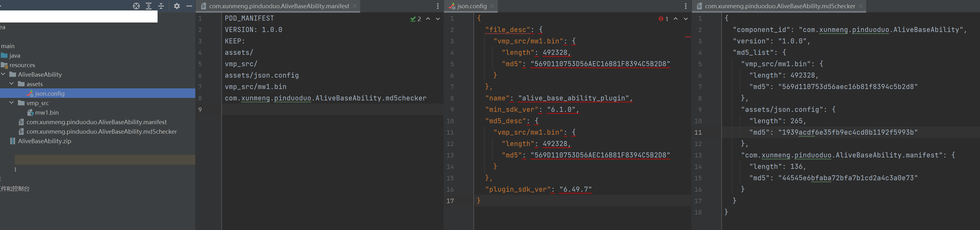Hide the project tool window with minus icon
Image resolution: width=980 pixels, height=230 pixels.
click(189, 6)
